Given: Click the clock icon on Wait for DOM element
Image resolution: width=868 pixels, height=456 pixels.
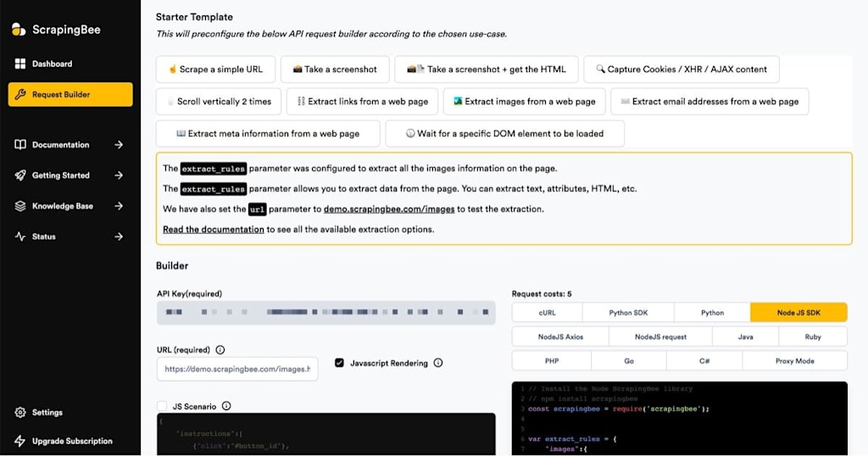Looking at the screenshot, I should pyautogui.click(x=410, y=133).
